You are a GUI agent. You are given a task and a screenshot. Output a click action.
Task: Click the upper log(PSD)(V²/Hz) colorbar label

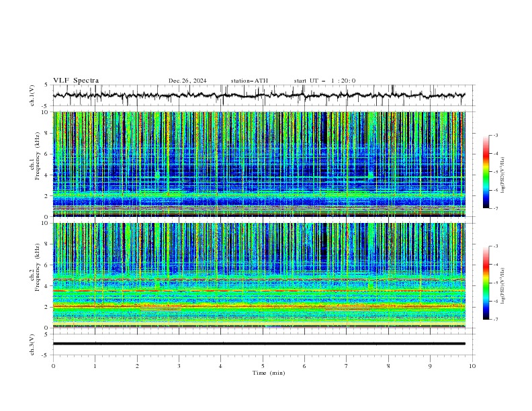[503, 175]
